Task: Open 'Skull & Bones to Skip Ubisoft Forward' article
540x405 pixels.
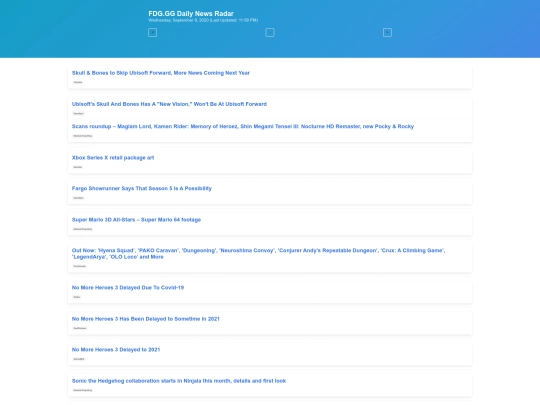Action: (160, 73)
